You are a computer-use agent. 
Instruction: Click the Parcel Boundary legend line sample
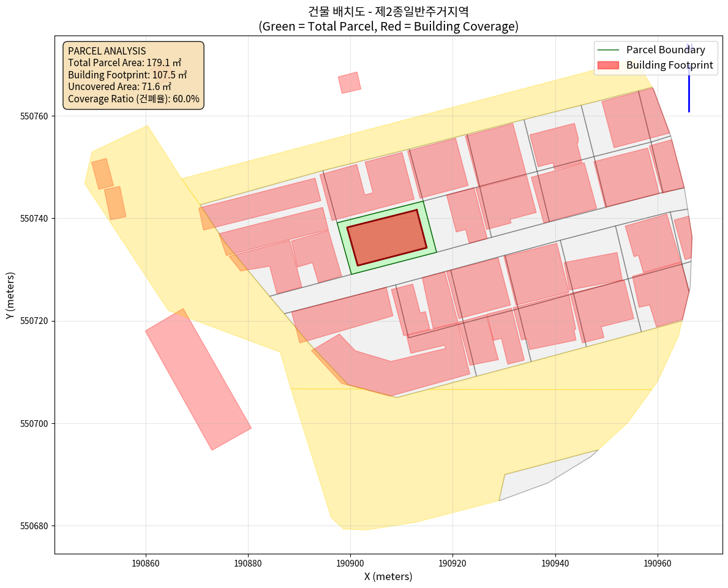click(609, 50)
